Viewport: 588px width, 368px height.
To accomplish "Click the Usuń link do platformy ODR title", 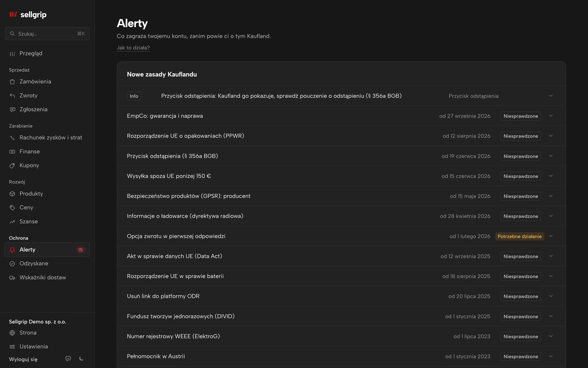I will coord(163,296).
